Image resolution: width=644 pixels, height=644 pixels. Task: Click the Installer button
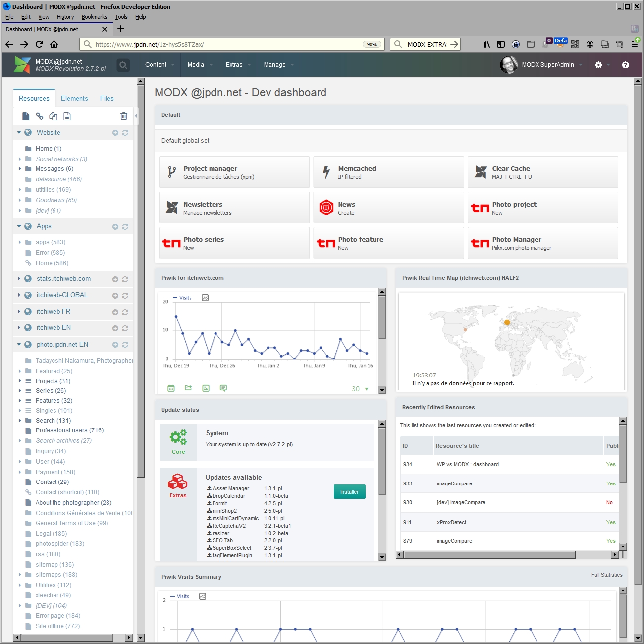[350, 492]
